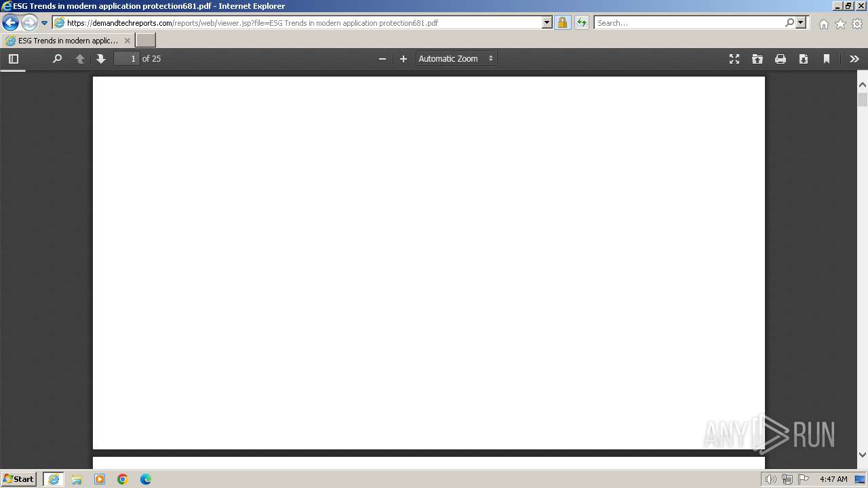Viewport: 868px width, 488px height.
Task: Download the PDF document
Action: click(x=804, y=59)
